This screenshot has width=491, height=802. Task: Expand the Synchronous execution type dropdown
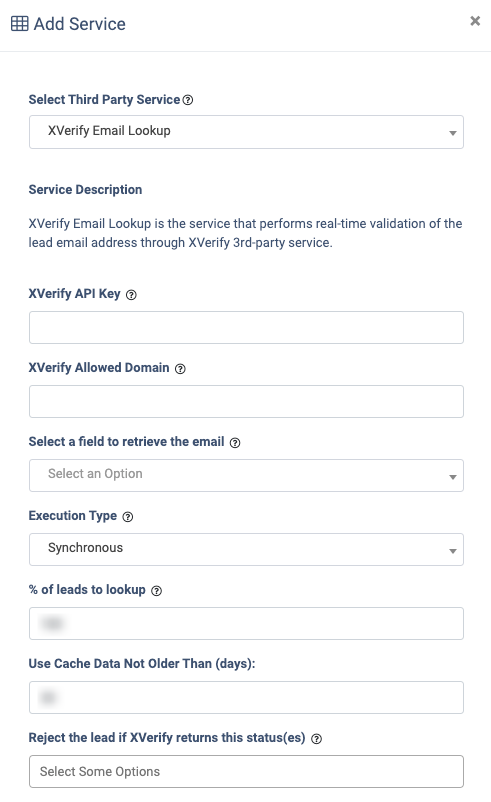[246, 549]
